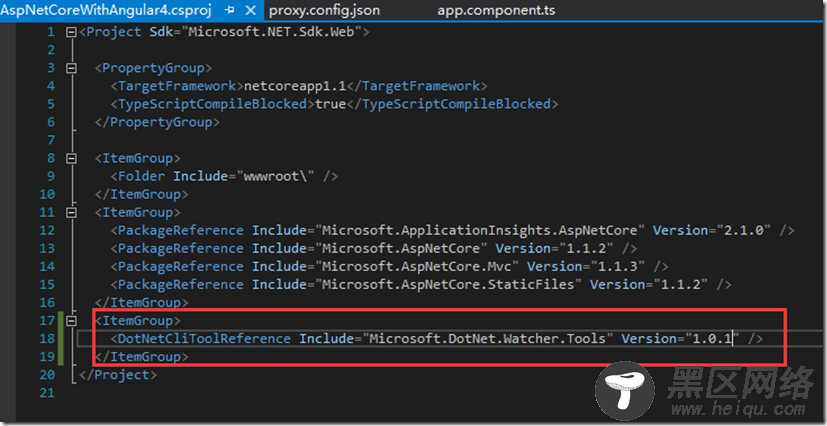Image resolution: width=827 pixels, height=426 pixels.
Task: Click TypeScriptCompileBlocked opening tag on line 5
Action: pyautogui.click(x=213, y=104)
